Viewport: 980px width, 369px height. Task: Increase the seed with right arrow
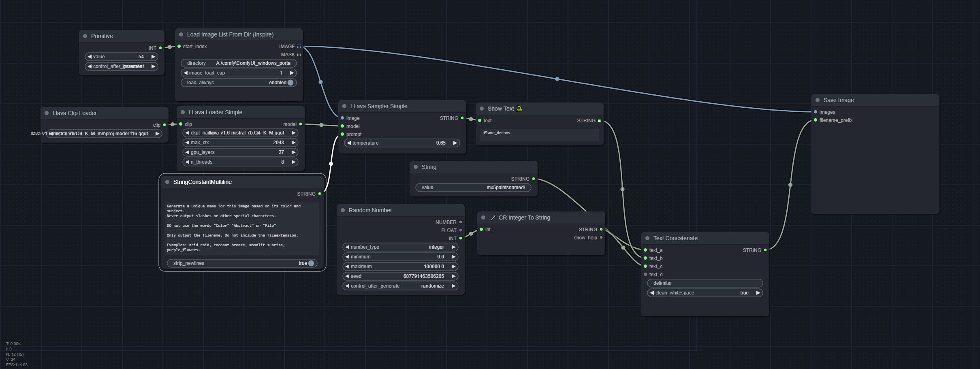pos(453,276)
